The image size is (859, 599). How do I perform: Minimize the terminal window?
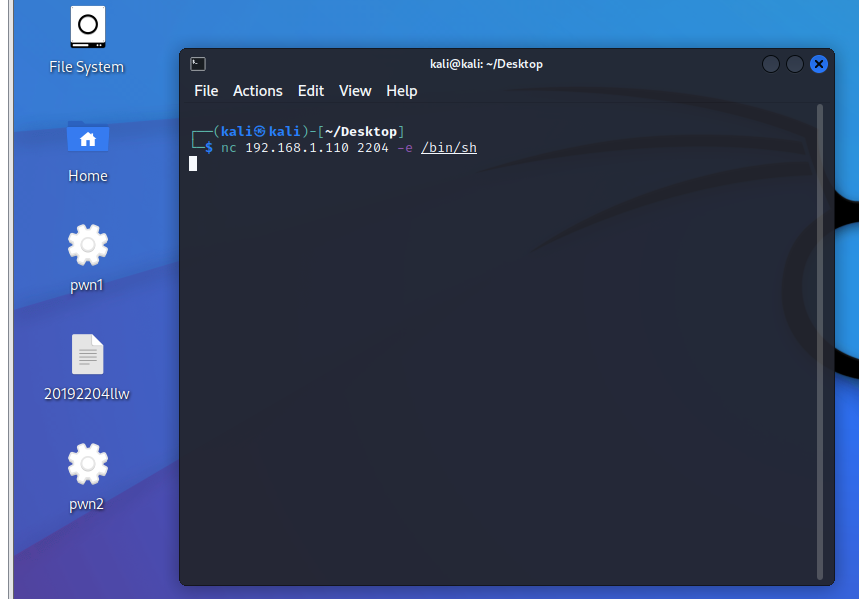[x=770, y=64]
